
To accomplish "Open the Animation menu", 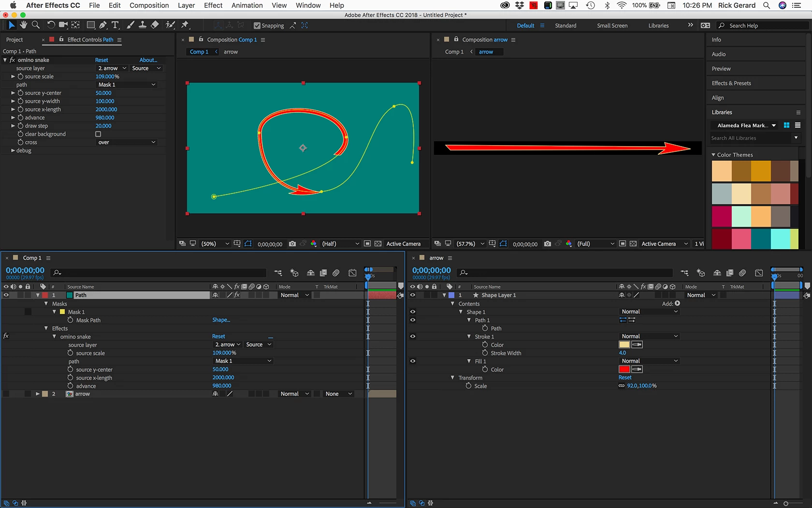I will (x=247, y=5).
